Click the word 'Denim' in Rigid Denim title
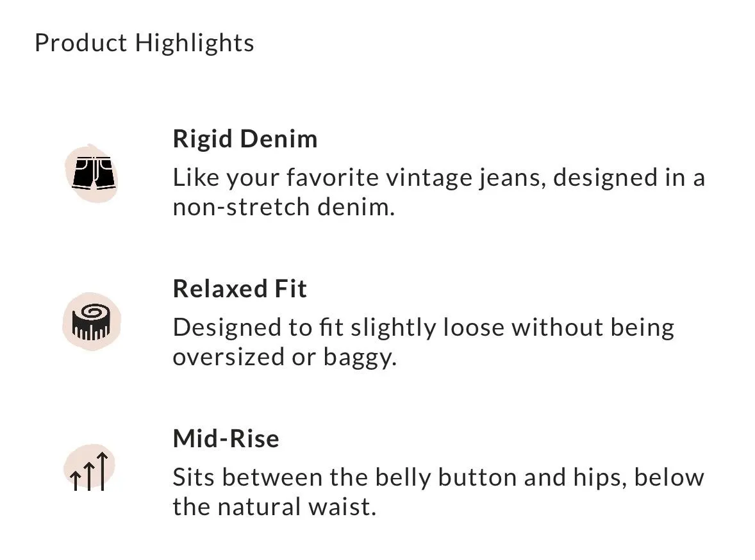Screen dimensions: 755x560 [x=279, y=138]
